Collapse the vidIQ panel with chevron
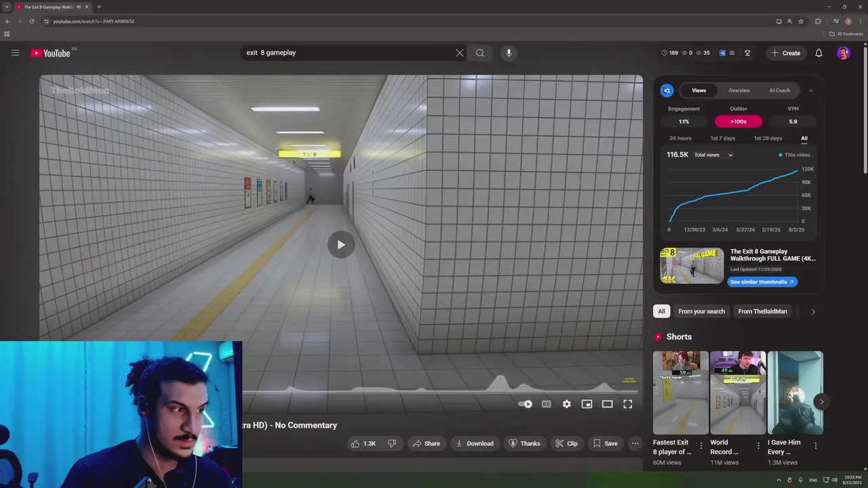This screenshot has height=488, width=868. (811, 90)
